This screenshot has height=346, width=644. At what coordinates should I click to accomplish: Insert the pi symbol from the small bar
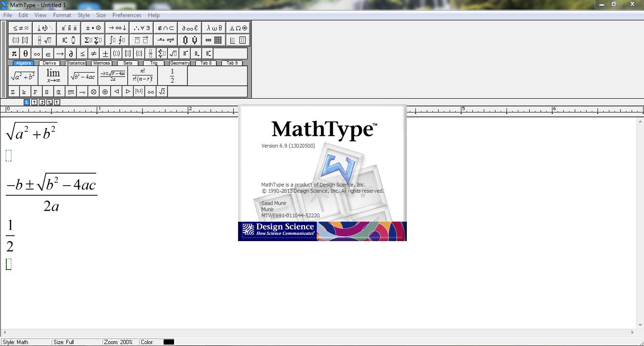click(x=14, y=53)
